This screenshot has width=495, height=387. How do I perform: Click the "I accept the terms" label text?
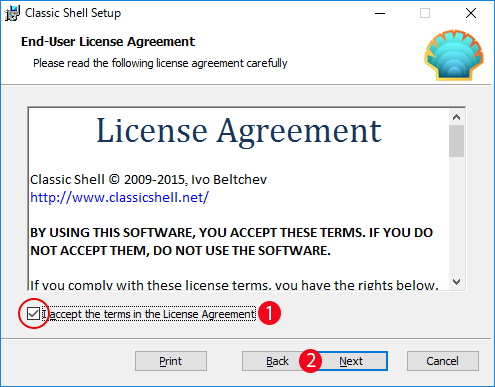[149, 314]
